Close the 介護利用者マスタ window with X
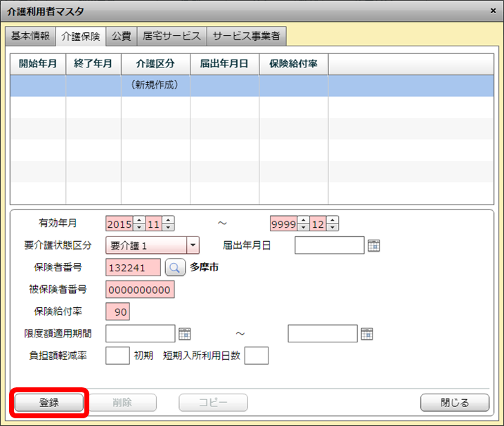The height and width of the screenshot is (426, 504). [x=492, y=10]
